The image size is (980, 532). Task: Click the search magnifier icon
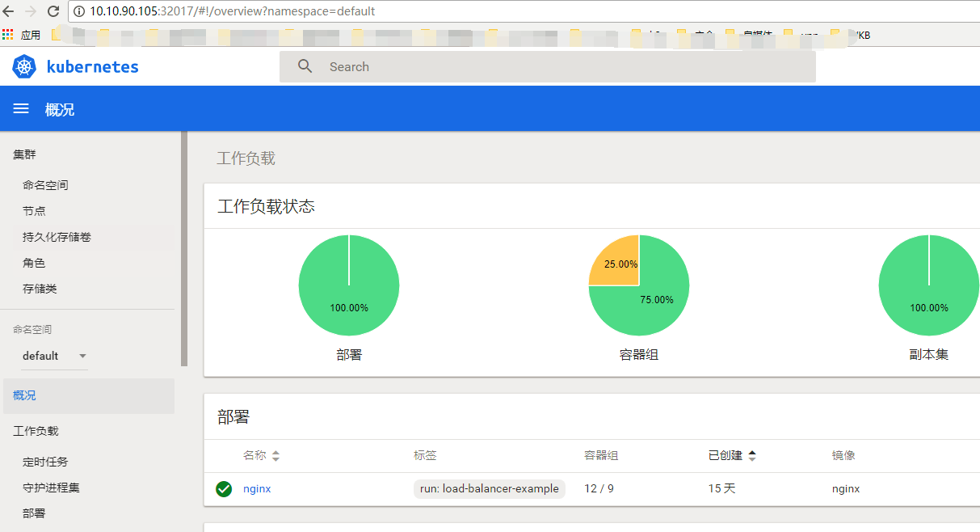click(x=305, y=67)
